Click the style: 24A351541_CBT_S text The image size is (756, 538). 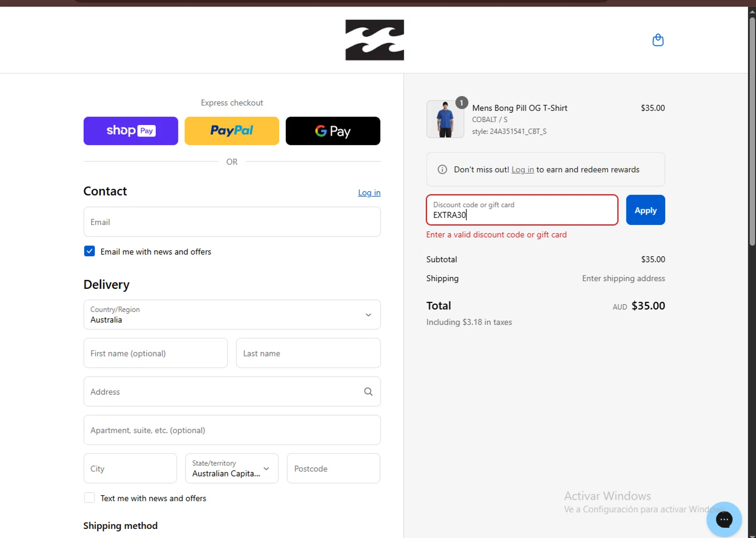point(509,132)
